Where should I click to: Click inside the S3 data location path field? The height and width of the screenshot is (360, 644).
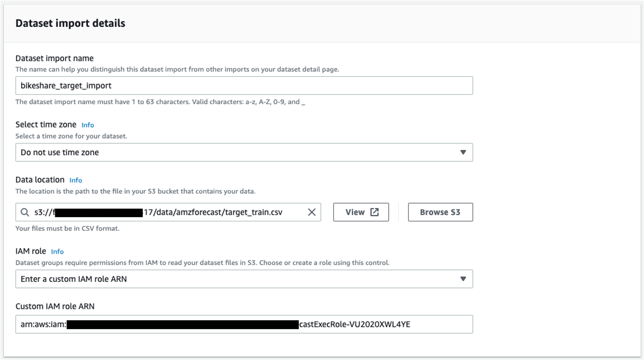tap(168, 212)
